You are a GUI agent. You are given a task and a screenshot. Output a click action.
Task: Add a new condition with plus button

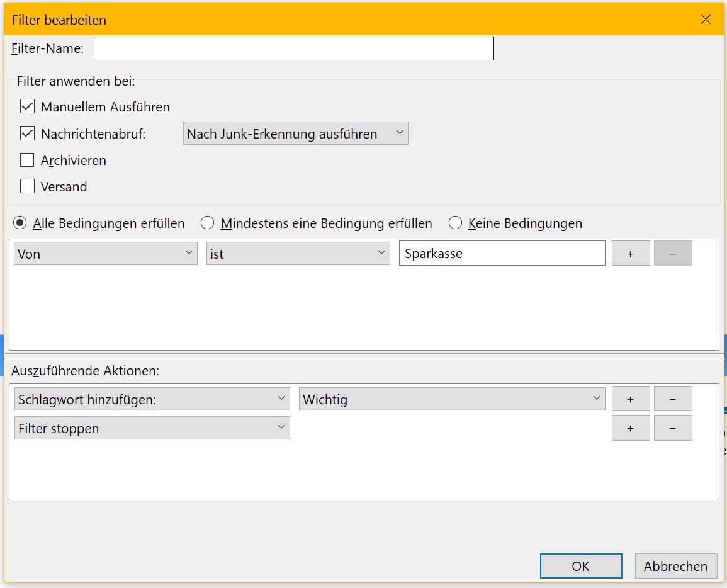630,253
